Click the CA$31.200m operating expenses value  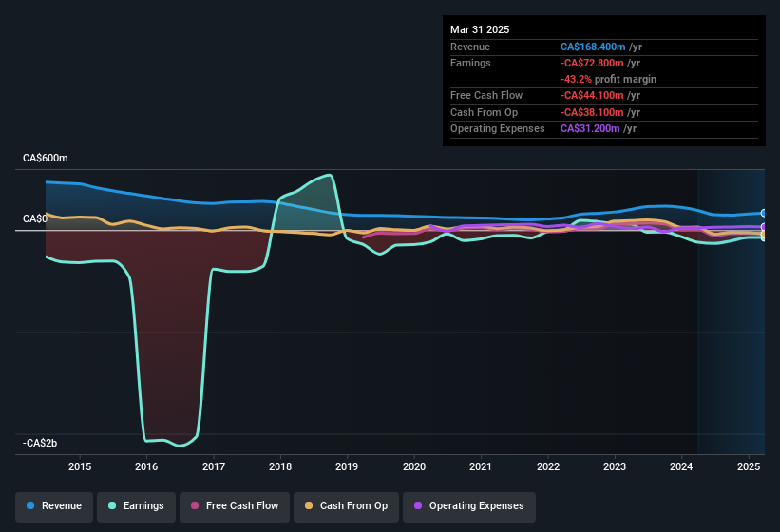click(590, 129)
